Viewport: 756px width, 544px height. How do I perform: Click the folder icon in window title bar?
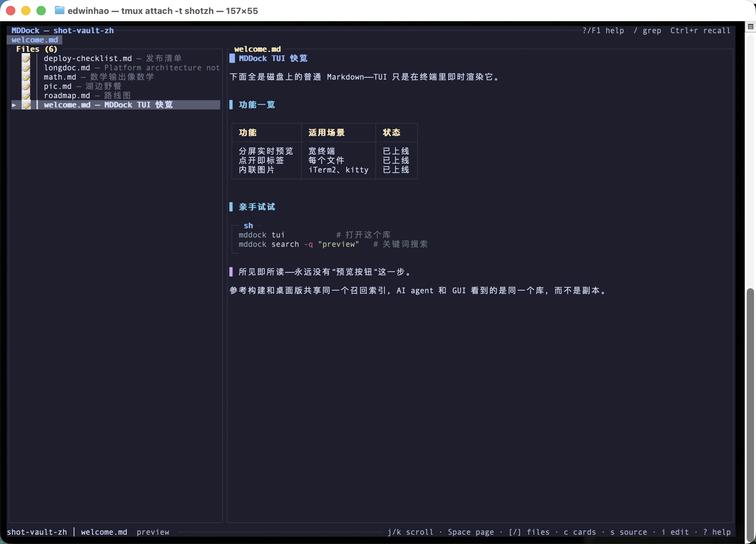tap(59, 10)
